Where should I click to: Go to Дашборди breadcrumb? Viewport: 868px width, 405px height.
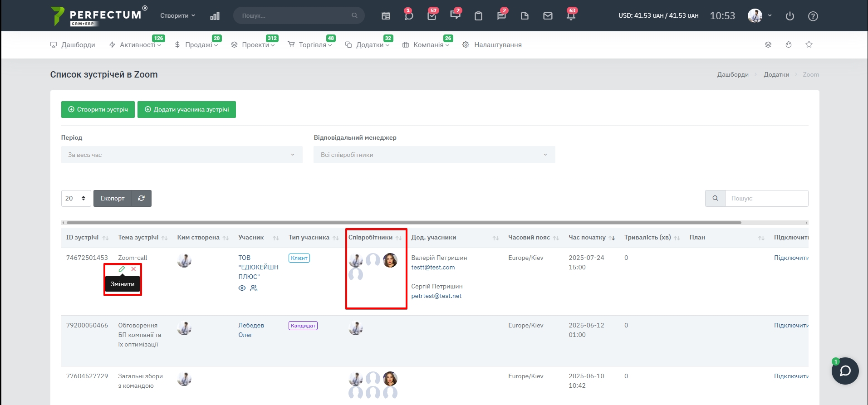click(x=733, y=74)
